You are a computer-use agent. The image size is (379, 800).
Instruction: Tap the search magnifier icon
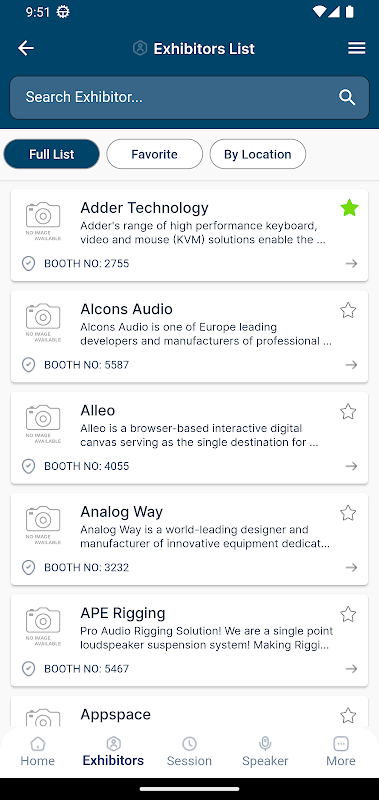tap(347, 97)
